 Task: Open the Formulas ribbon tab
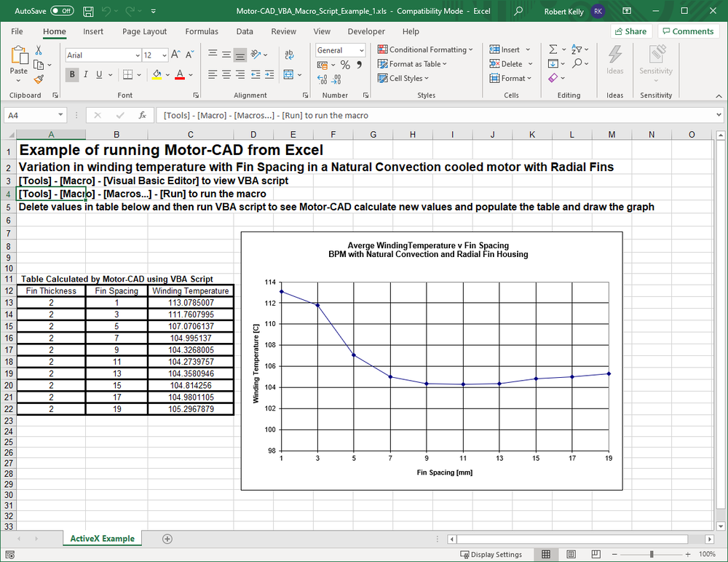point(202,31)
